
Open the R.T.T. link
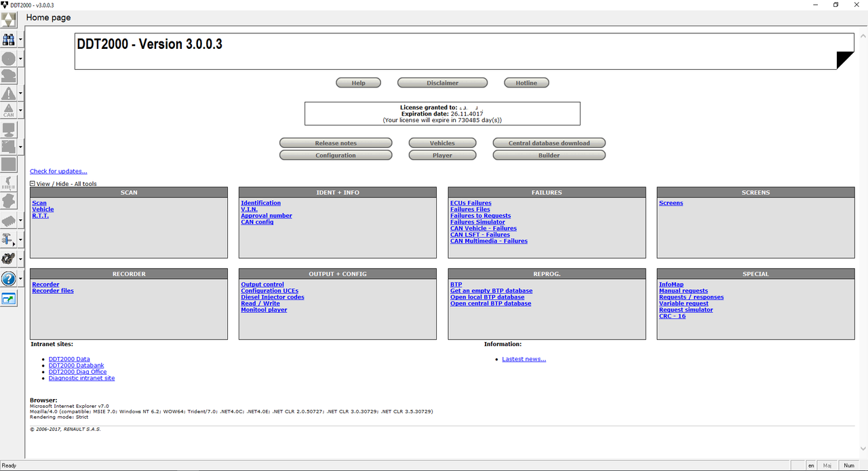coord(40,216)
